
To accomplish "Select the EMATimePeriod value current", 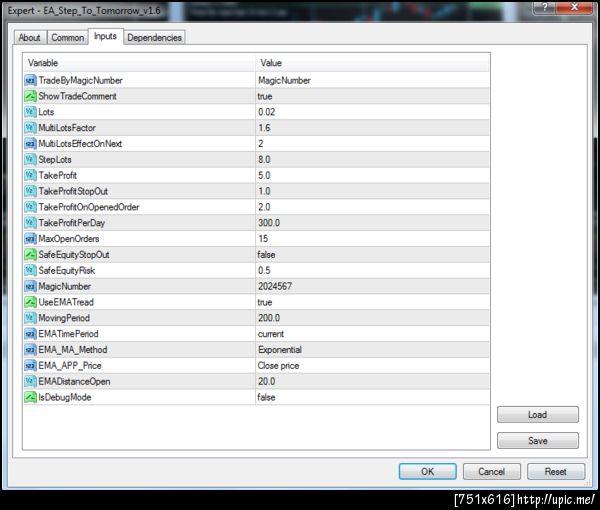I will coord(271,334).
